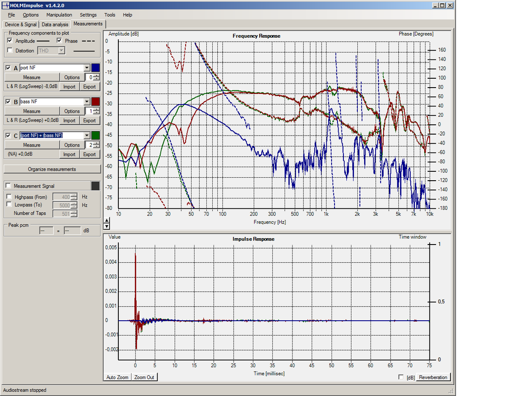The height and width of the screenshot is (396, 532).
Task: Click Measure for slot A
Action: 32,77
